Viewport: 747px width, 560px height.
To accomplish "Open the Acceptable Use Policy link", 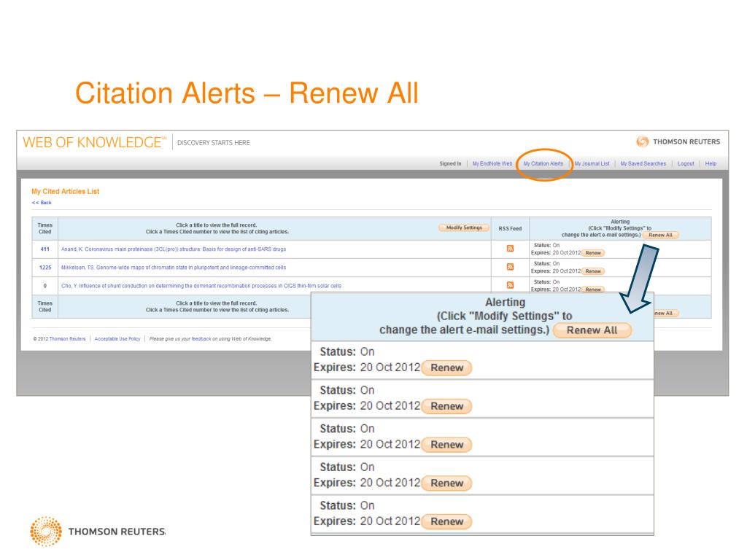I will 117,339.
